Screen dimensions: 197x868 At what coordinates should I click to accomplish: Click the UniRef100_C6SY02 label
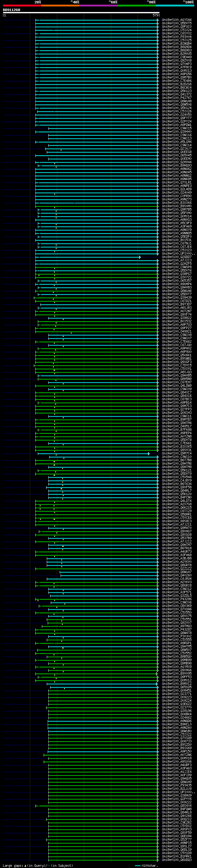[x=176, y=34]
